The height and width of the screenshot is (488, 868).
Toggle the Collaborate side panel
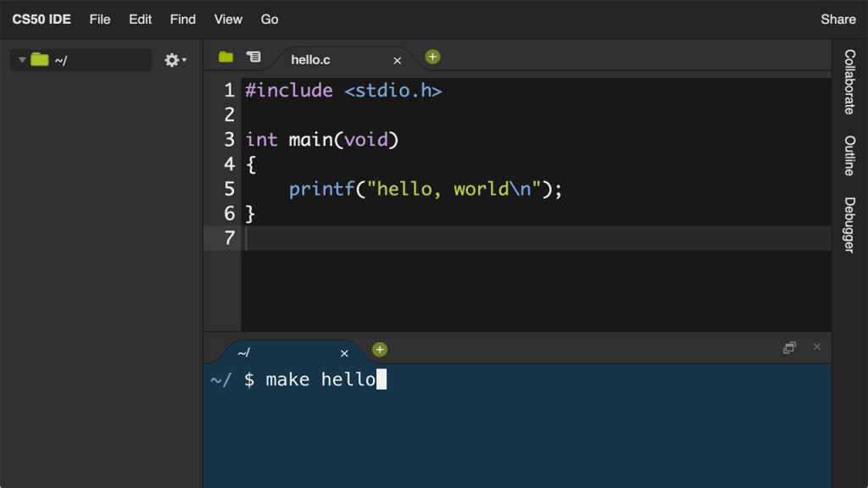coord(849,81)
